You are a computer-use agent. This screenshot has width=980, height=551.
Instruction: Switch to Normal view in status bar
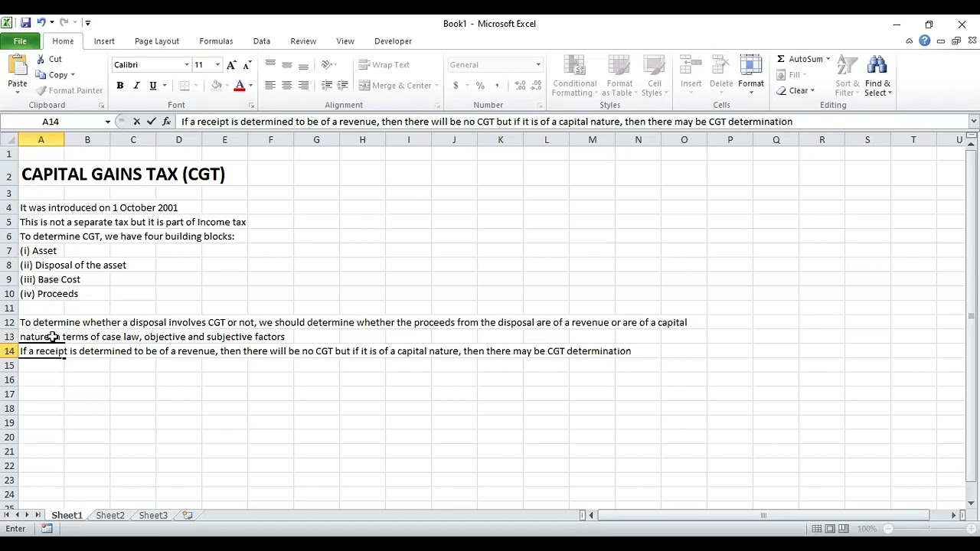(817, 529)
